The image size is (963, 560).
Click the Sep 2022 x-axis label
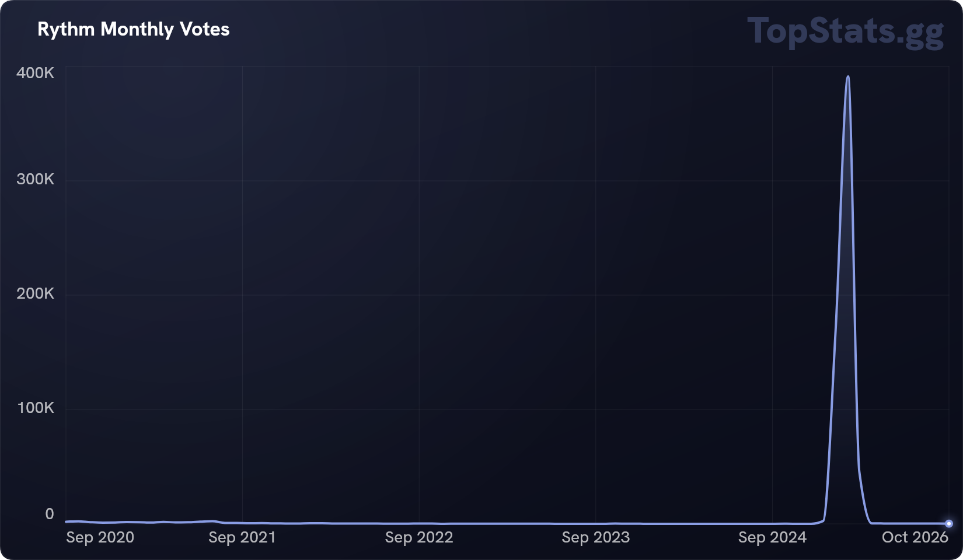pos(419,537)
